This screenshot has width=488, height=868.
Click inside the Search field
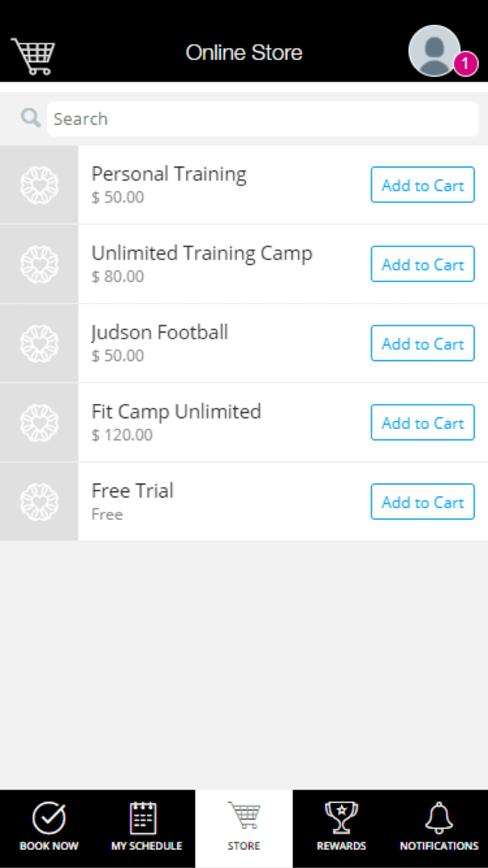261,119
